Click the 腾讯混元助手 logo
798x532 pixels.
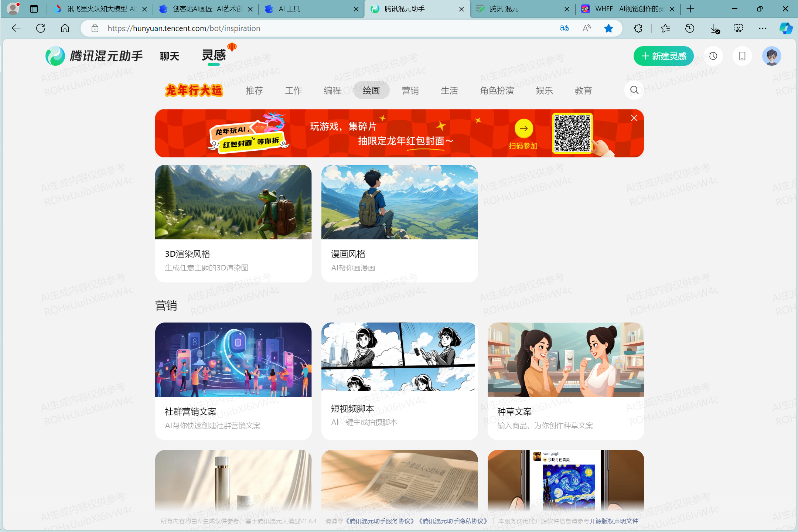(94, 56)
